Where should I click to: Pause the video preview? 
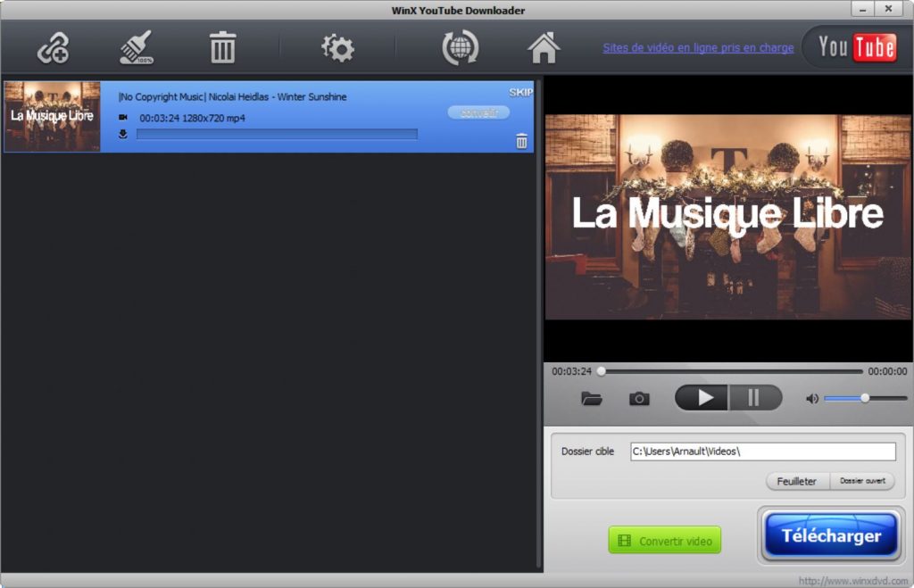754,398
